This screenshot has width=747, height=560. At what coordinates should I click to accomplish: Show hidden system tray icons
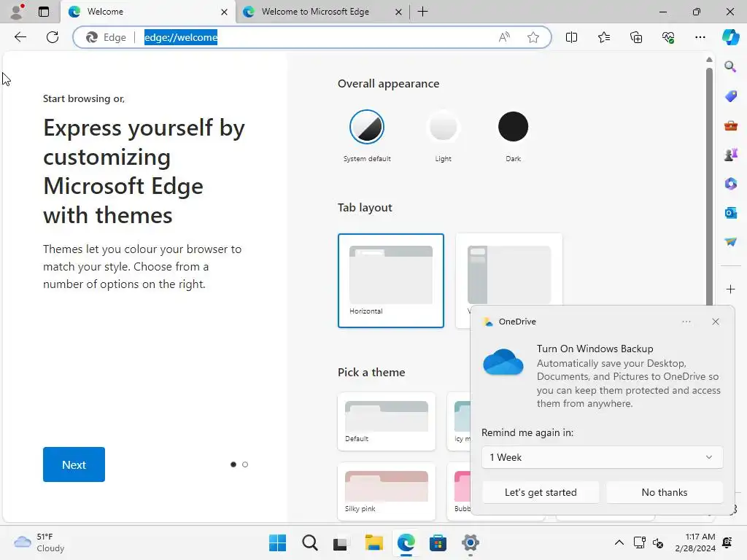click(x=619, y=542)
